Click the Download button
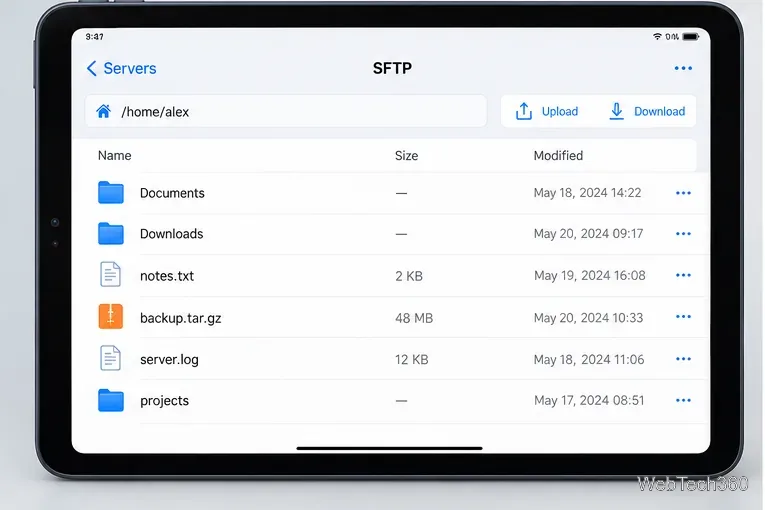This screenshot has width=765, height=510. point(647,111)
